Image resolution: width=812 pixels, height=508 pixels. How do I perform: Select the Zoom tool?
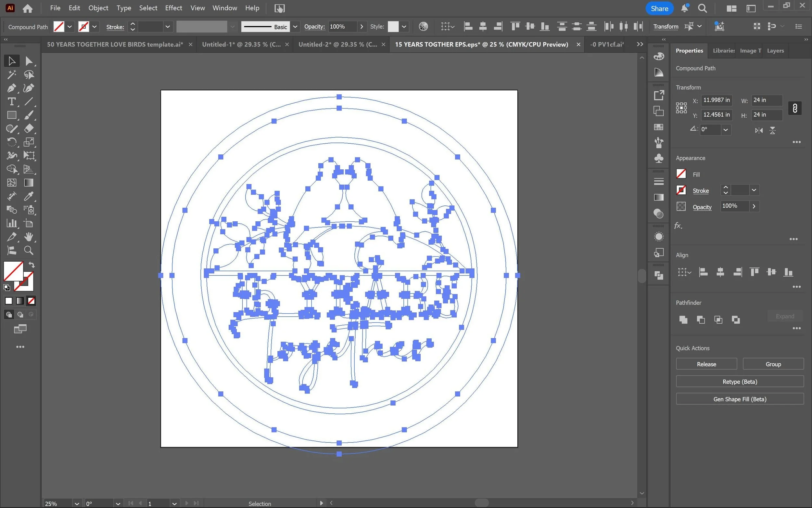(29, 250)
